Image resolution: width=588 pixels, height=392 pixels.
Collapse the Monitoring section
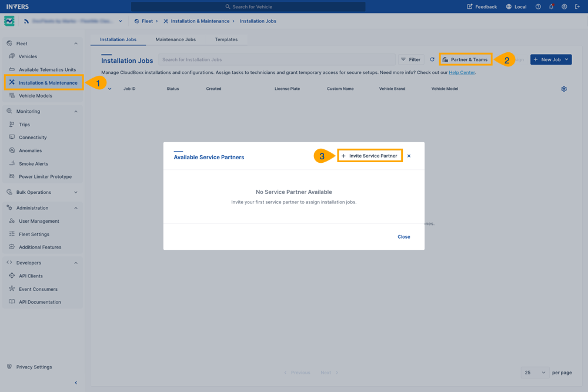point(76,111)
